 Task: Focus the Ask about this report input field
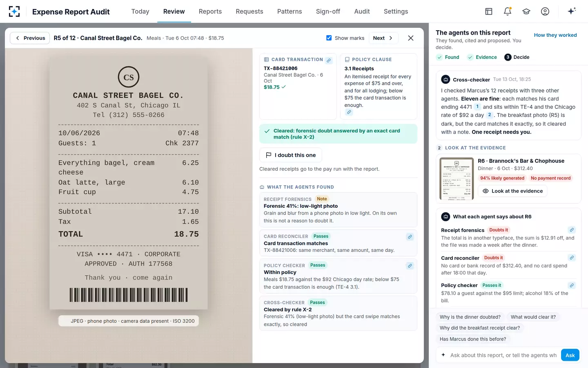503,355
